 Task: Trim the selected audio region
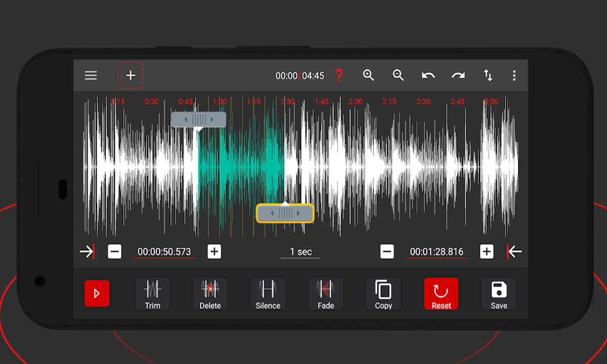(152, 294)
